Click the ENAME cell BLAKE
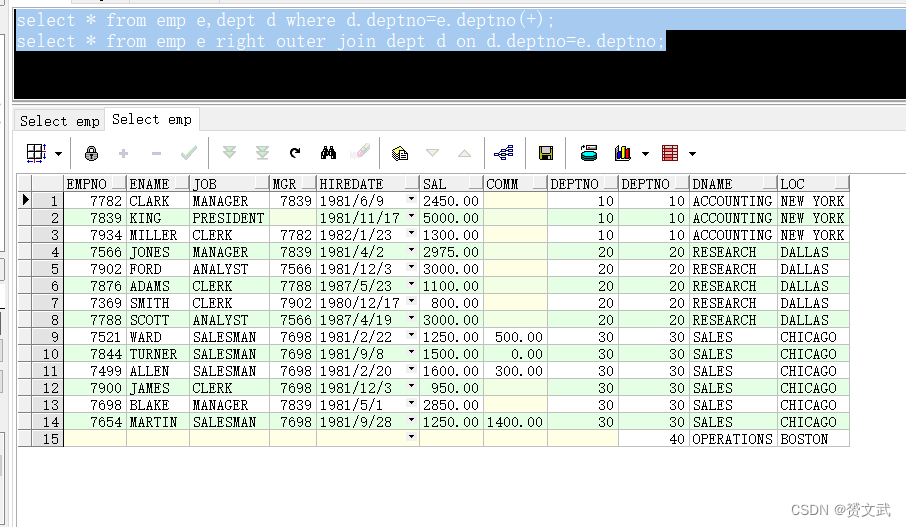 coord(158,404)
